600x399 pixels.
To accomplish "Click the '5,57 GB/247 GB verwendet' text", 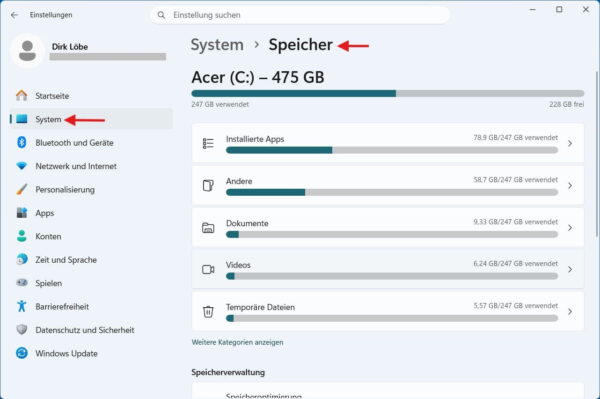I will (x=515, y=306).
